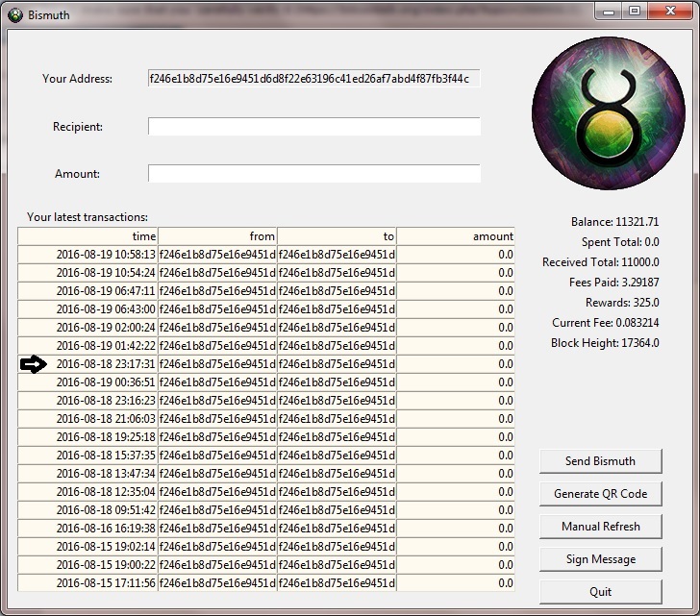Screen dimensions: 700x616
Task: Select the 2016-08-16 16:19:38 time cell
Action: [x=87, y=529]
